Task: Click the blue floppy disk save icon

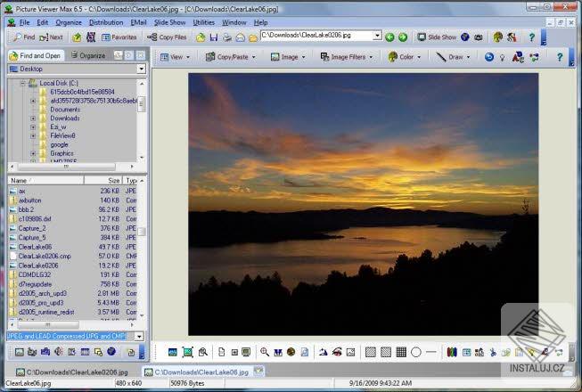Action: click(x=214, y=37)
